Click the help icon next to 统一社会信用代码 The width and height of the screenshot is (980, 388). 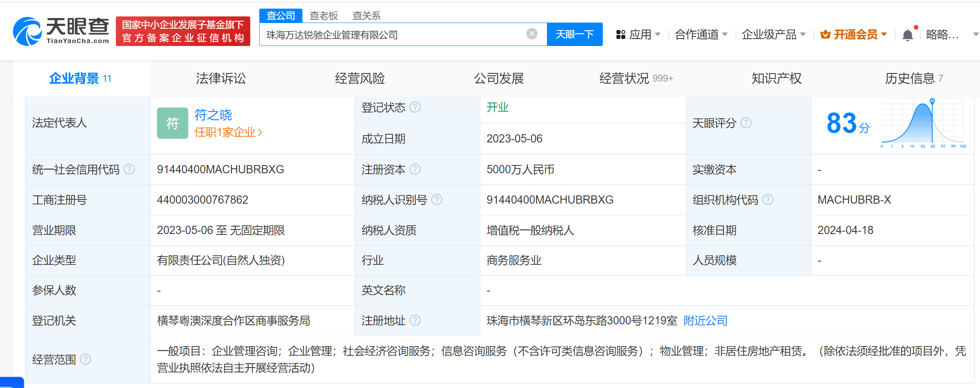[129, 169]
